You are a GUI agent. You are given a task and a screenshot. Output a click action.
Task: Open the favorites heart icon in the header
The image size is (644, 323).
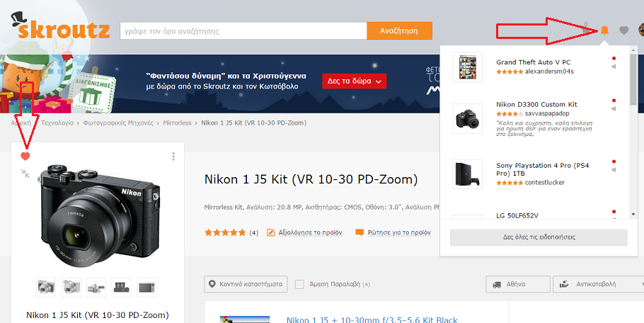tap(624, 30)
